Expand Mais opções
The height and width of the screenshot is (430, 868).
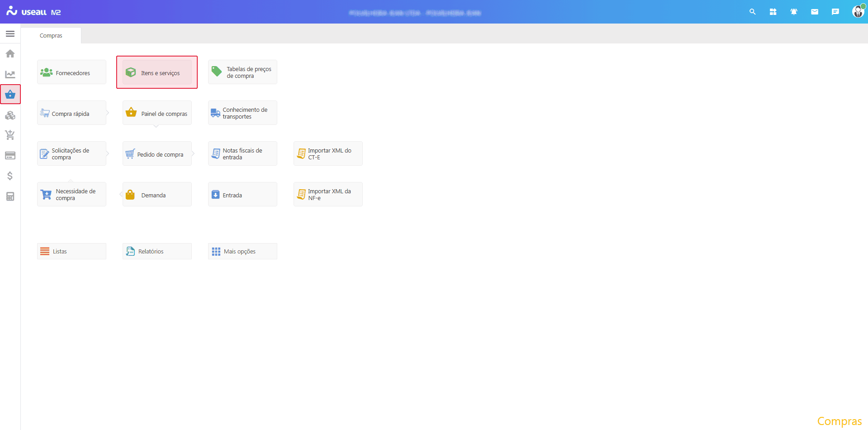(242, 251)
